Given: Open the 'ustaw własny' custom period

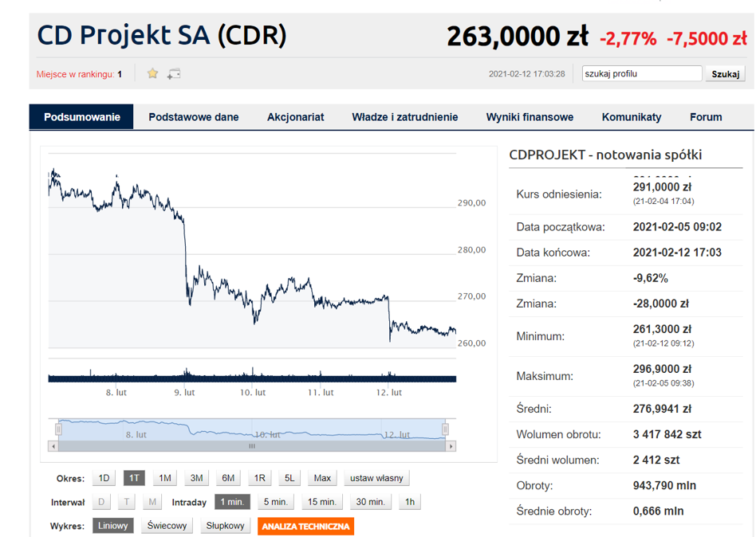Looking at the screenshot, I should point(377,478).
